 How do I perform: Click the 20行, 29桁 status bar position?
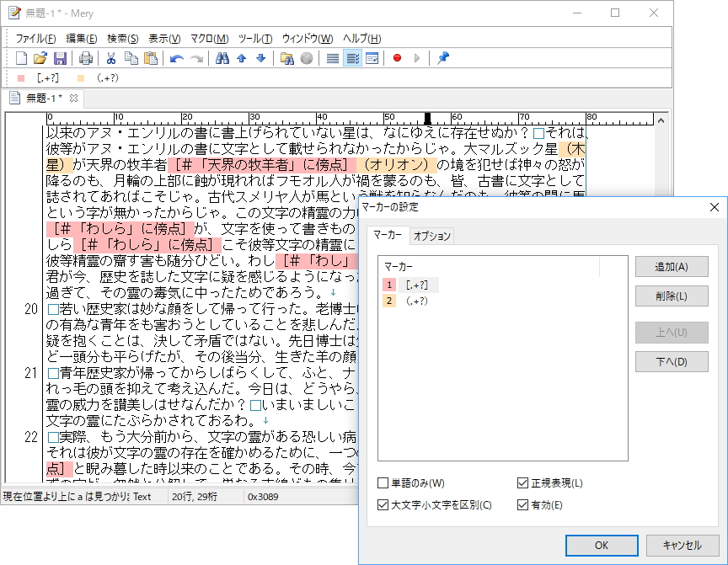click(x=195, y=497)
